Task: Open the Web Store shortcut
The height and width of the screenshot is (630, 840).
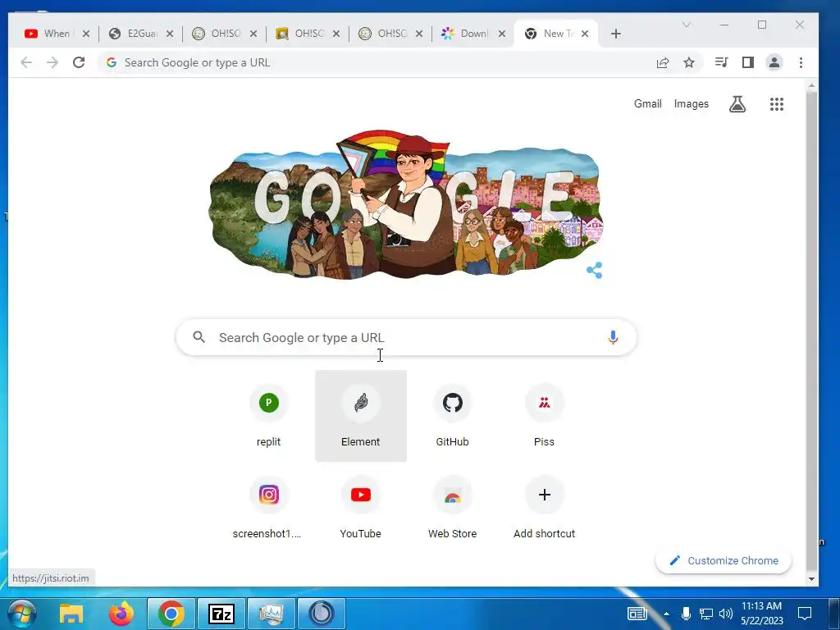Action: pos(452,507)
